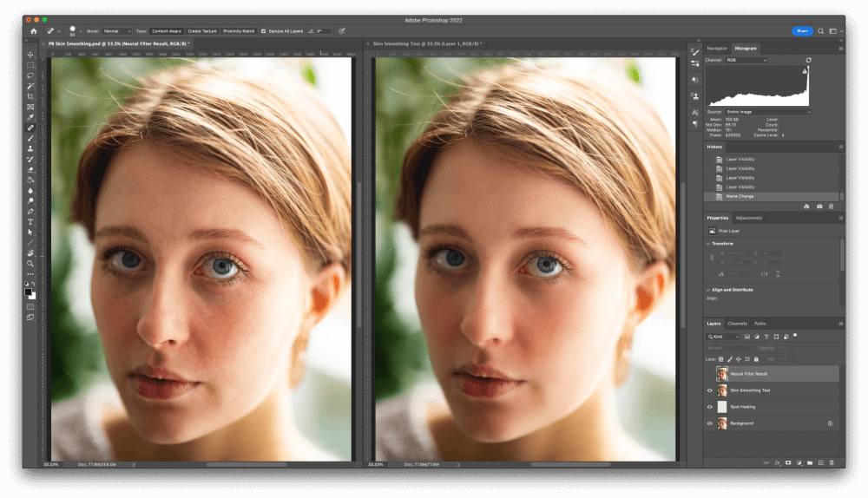Open the histogram Channel dropdown

pyautogui.click(x=746, y=60)
